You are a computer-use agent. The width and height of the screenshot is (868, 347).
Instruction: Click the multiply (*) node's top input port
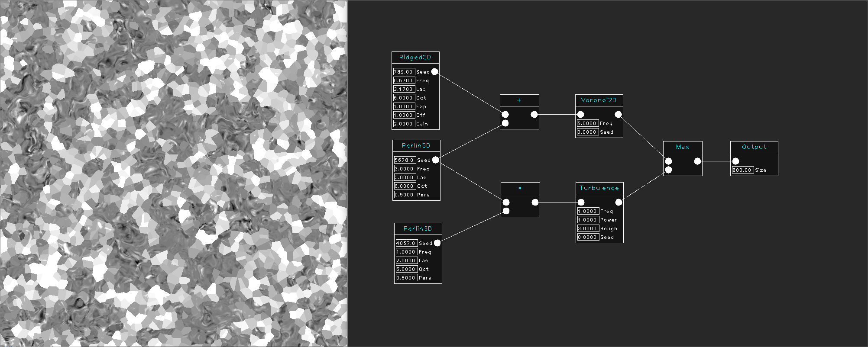pyautogui.click(x=506, y=202)
